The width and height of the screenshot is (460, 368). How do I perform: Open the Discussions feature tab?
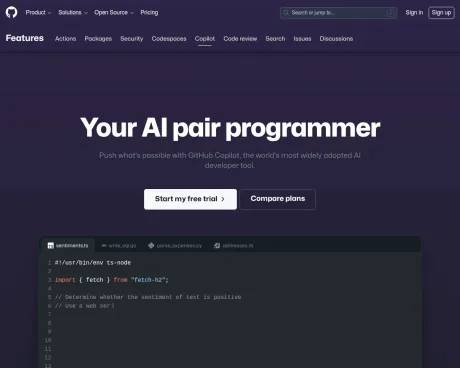(x=336, y=39)
